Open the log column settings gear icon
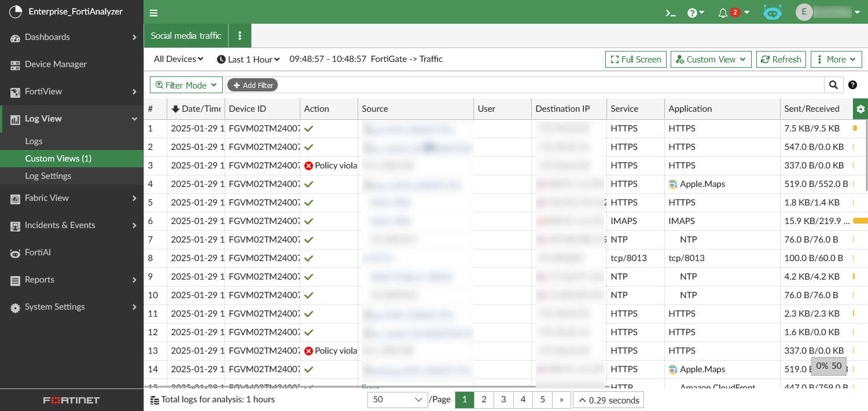Viewport: 868px width, 411px height. [860, 108]
